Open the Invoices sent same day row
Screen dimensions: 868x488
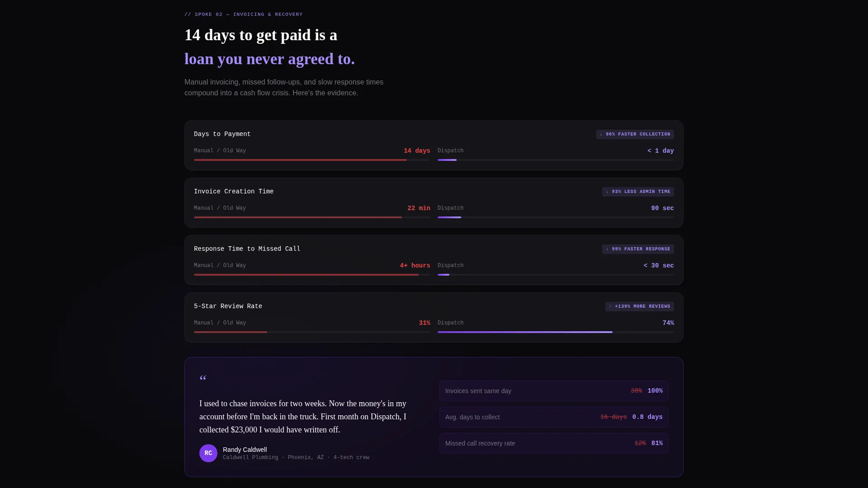[554, 391]
